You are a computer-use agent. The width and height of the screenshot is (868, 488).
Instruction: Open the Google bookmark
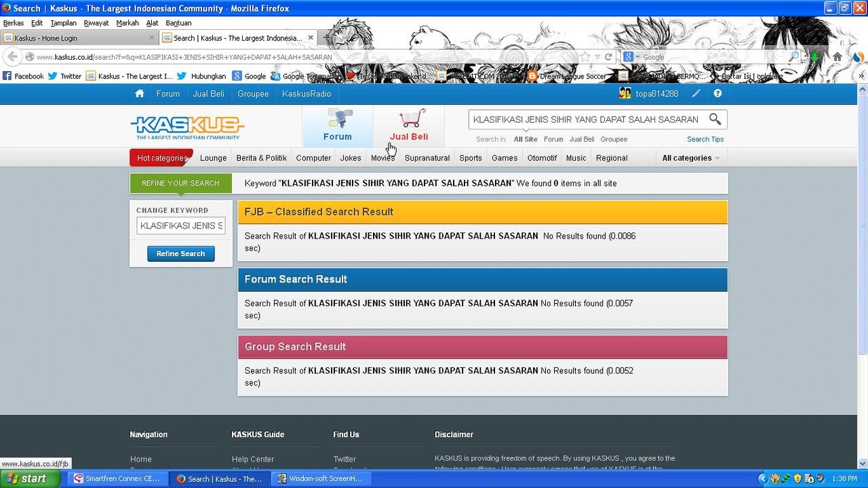(x=249, y=76)
